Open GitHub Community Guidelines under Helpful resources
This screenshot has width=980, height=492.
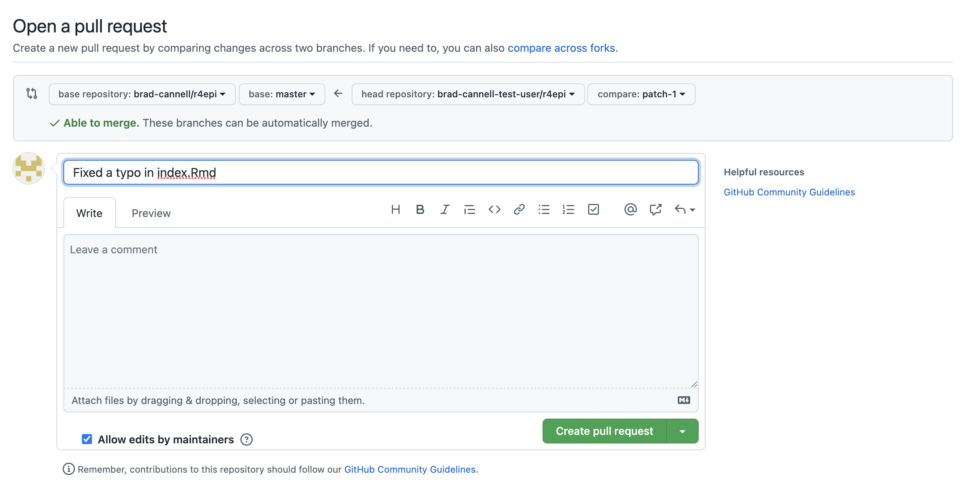tap(789, 192)
